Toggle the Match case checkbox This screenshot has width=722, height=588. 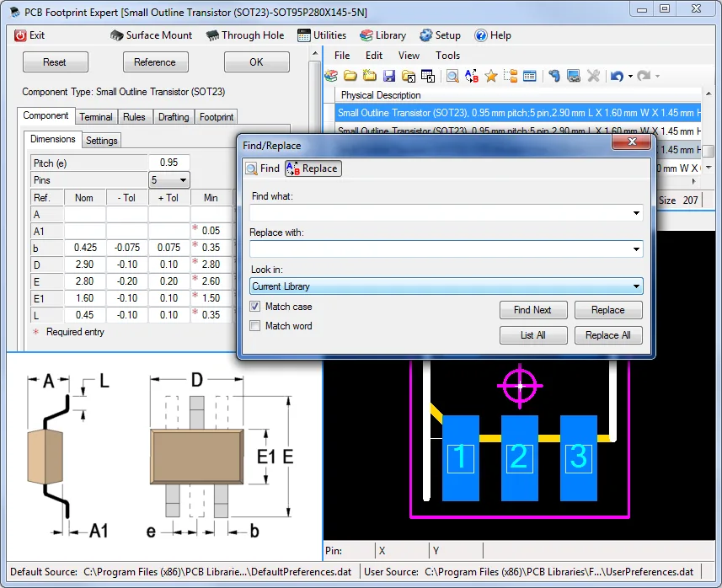pyautogui.click(x=254, y=307)
